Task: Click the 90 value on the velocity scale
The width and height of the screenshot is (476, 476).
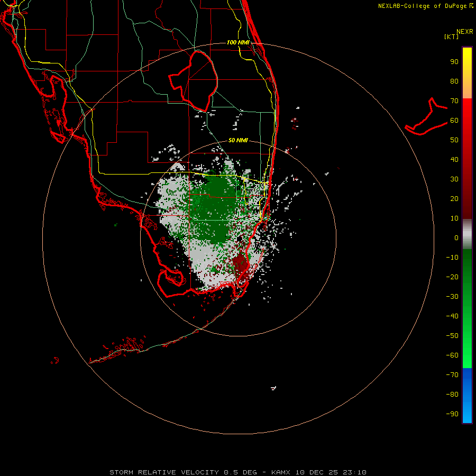Action: 454,62
